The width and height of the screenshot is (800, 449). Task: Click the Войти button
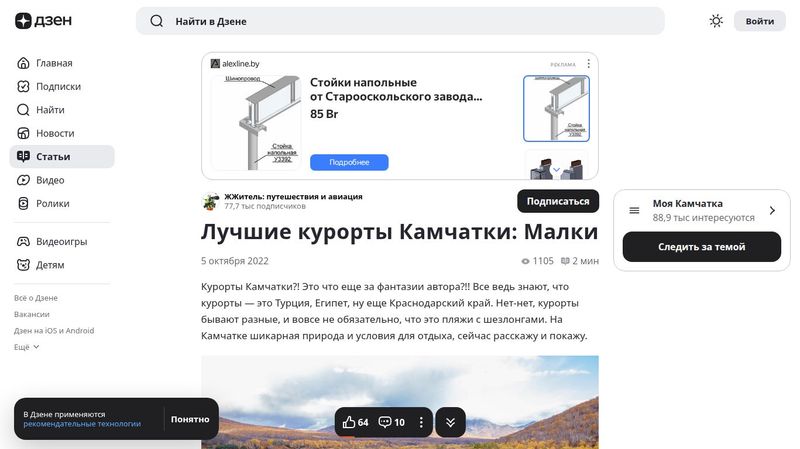tap(760, 21)
